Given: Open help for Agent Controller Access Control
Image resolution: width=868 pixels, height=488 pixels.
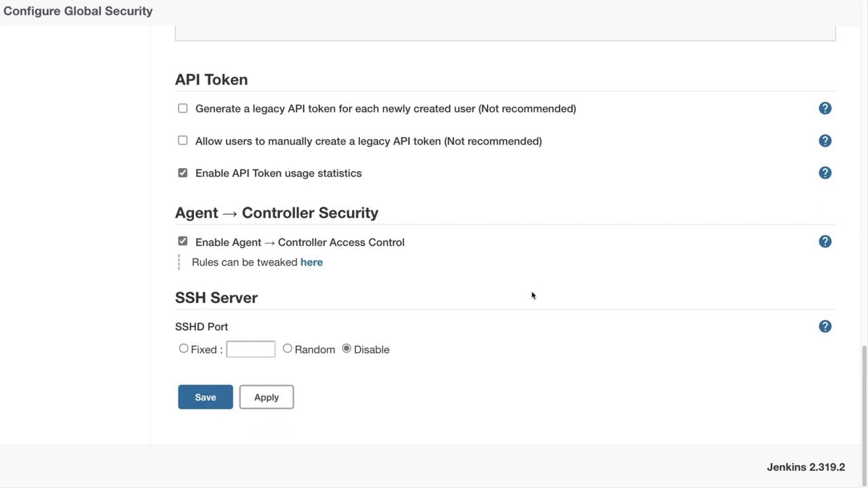Looking at the screenshot, I should [x=825, y=242].
